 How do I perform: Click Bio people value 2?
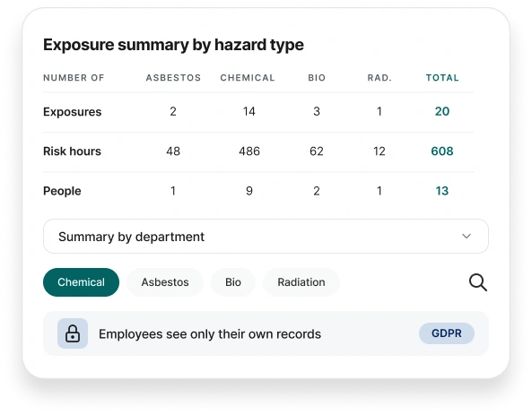coord(317,191)
